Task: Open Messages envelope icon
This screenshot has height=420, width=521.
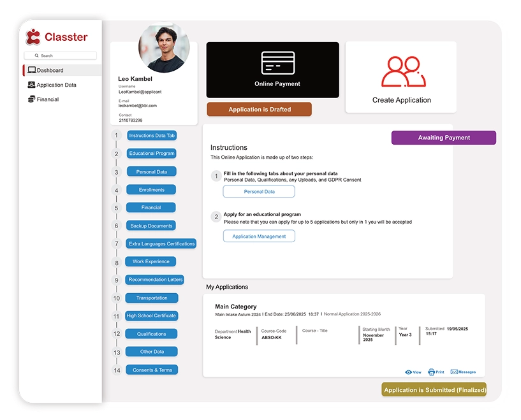Action: point(455,372)
